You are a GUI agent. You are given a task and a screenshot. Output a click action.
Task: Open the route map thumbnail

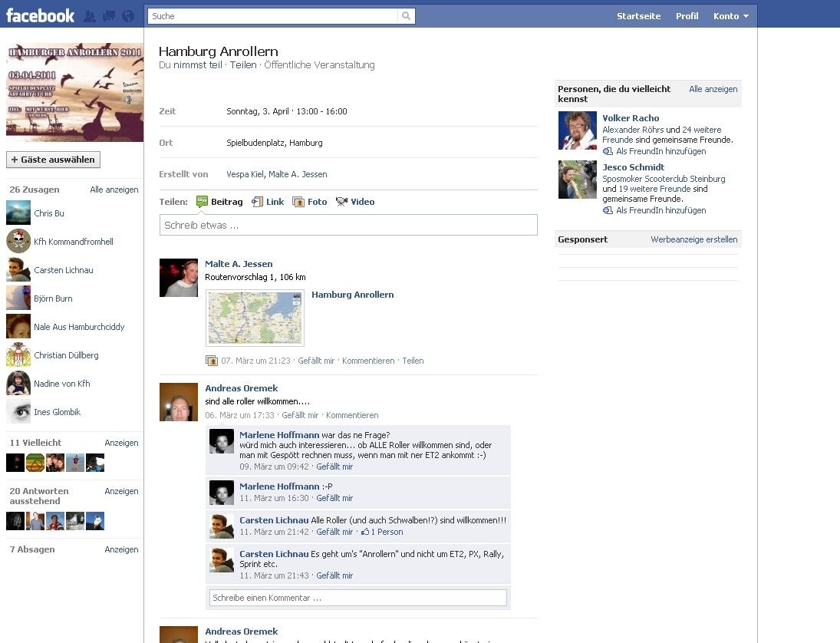(x=255, y=318)
